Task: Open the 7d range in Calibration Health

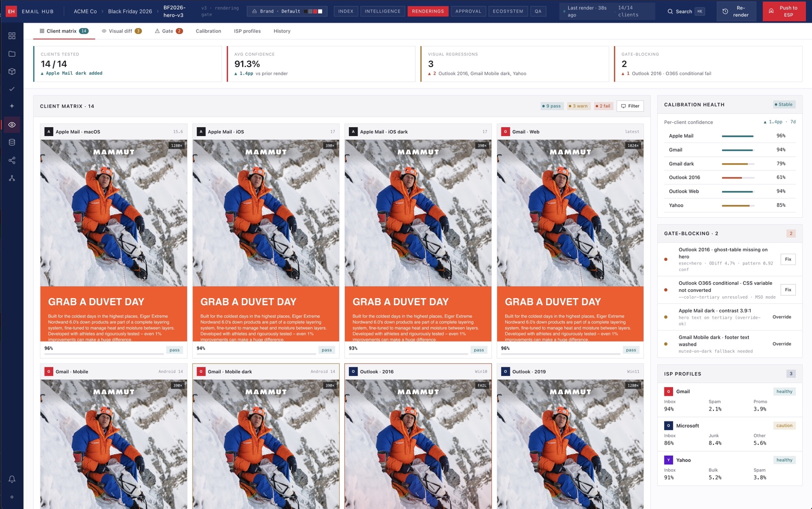Action: (793, 122)
